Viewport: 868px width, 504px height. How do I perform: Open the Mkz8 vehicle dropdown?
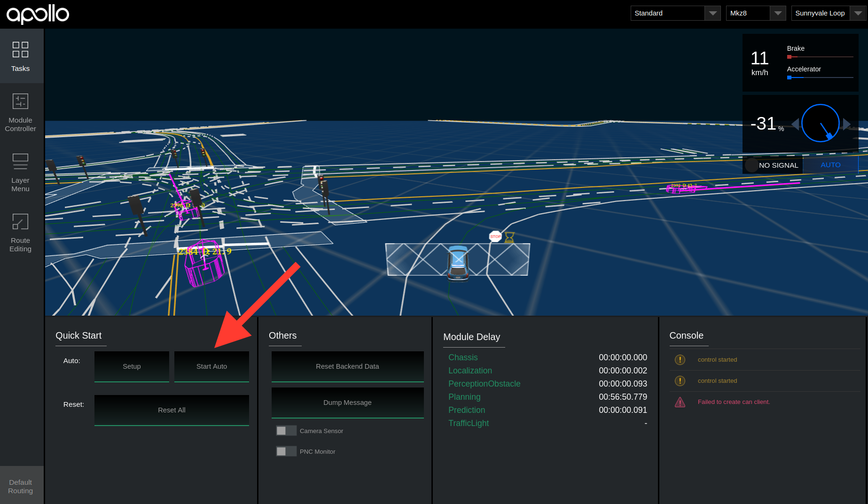(755, 13)
